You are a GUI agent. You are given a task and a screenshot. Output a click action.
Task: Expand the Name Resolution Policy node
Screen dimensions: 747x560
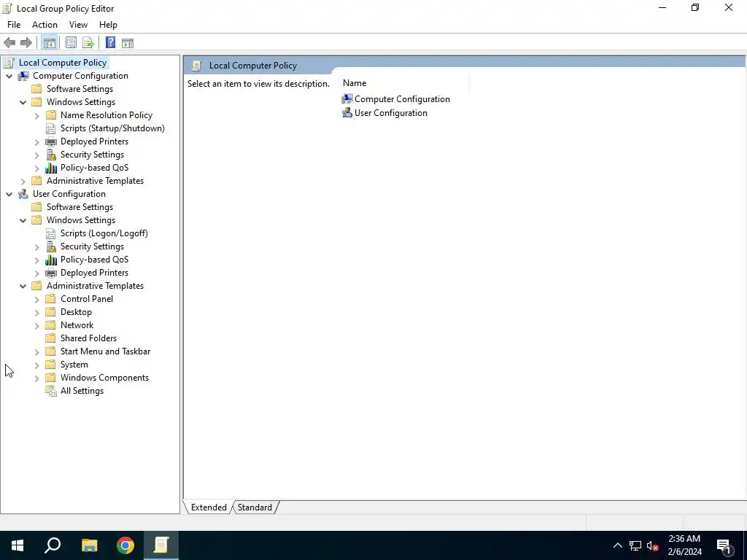click(x=36, y=115)
